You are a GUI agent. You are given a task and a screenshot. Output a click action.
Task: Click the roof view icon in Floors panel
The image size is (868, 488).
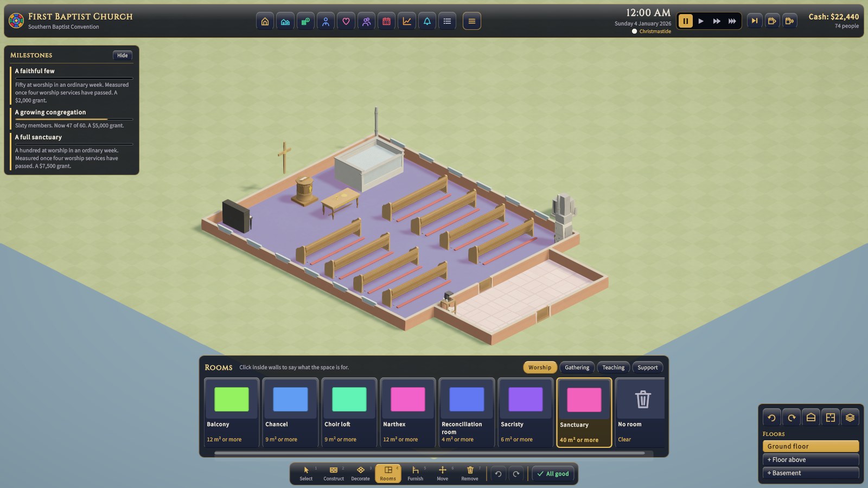(x=811, y=418)
